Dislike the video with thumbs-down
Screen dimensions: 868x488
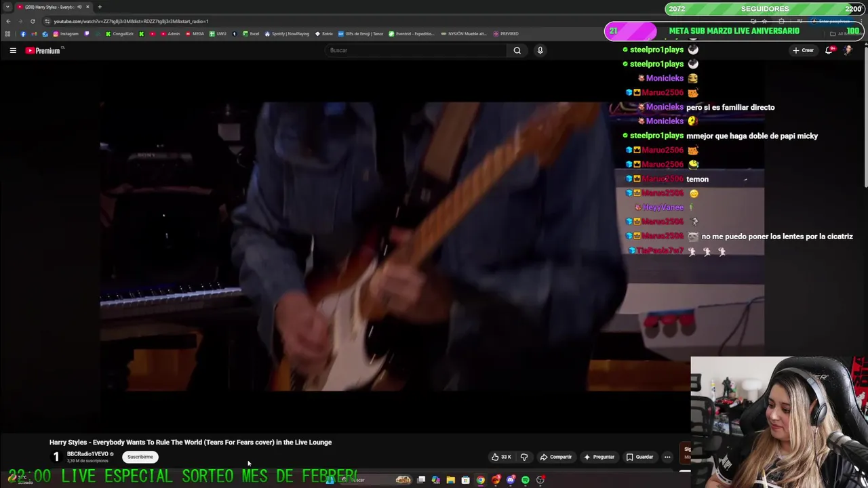point(524,457)
